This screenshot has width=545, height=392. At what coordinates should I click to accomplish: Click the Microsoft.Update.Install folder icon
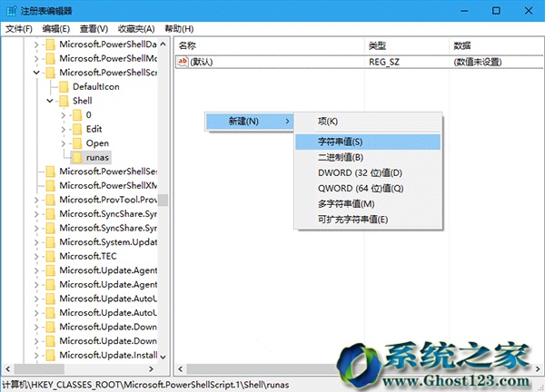pyautogui.click(x=50, y=356)
